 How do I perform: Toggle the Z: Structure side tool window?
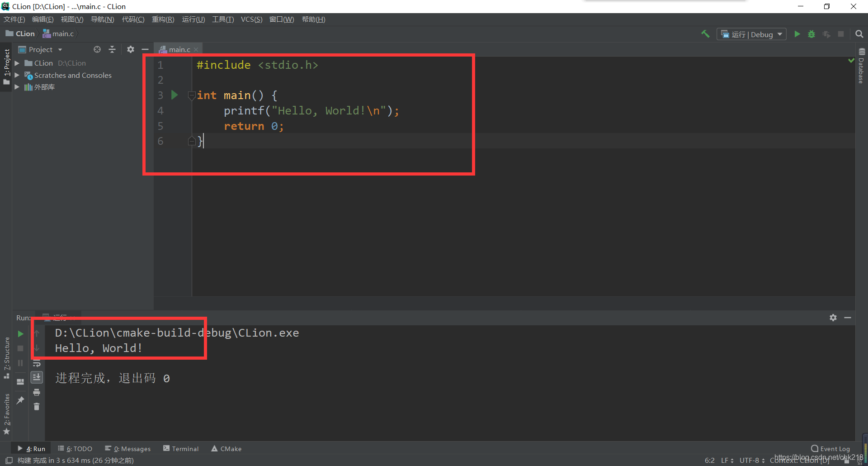tap(6, 358)
